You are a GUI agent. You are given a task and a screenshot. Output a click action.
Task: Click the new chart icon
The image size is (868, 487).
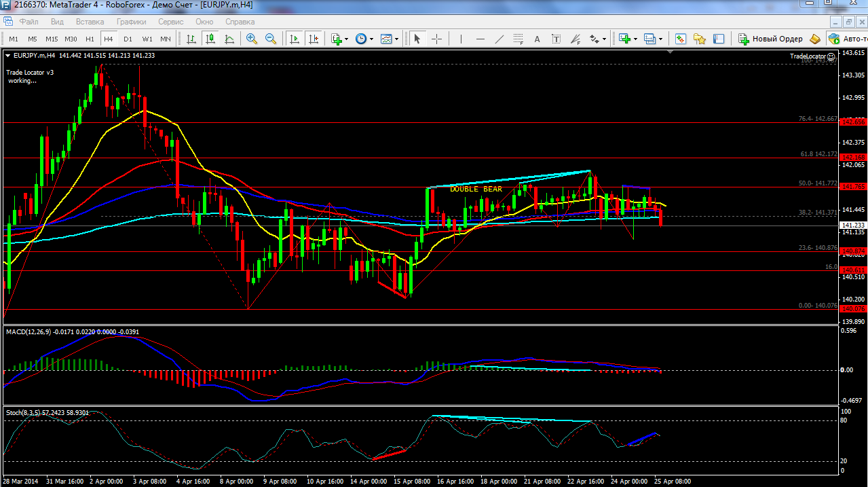624,39
